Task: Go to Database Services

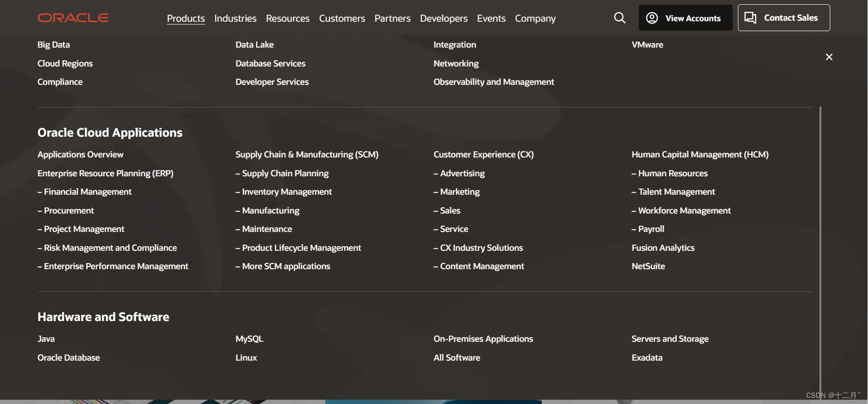Action: point(271,64)
